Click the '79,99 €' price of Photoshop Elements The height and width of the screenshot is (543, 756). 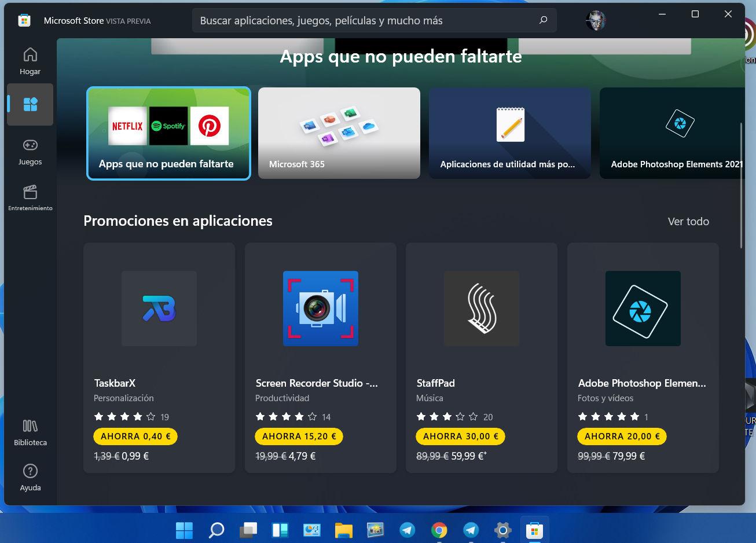(629, 456)
